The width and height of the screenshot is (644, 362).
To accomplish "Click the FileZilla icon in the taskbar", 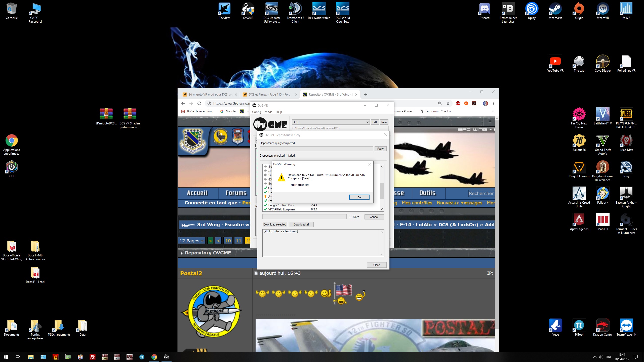I will [x=93, y=357].
